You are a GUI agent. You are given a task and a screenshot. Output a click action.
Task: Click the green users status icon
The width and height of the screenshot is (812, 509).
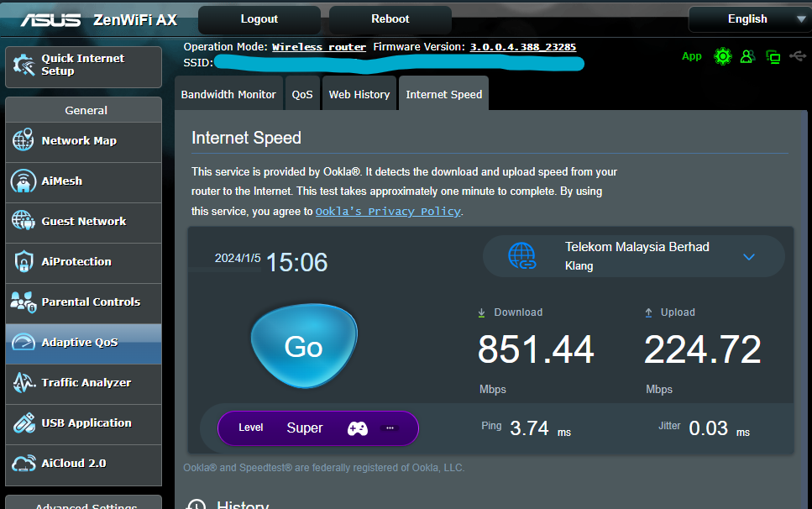pos(747,56)
